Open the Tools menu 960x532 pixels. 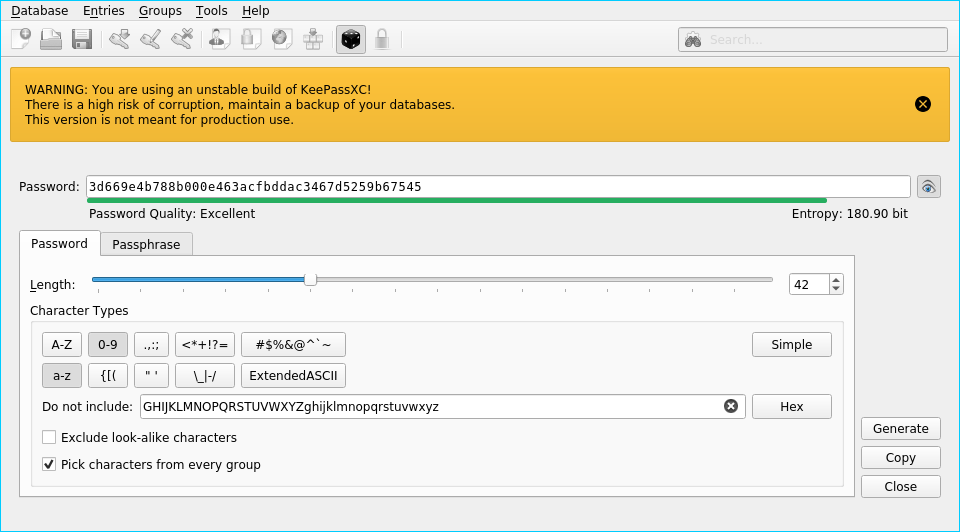(211, 10)
